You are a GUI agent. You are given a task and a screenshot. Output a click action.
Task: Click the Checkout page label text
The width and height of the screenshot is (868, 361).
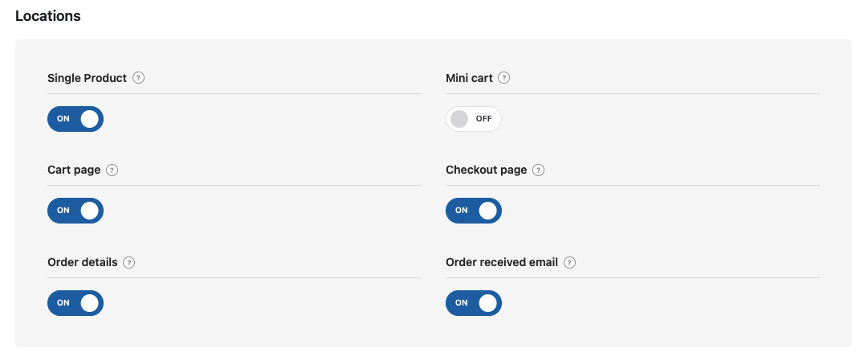tap(486, 170)
